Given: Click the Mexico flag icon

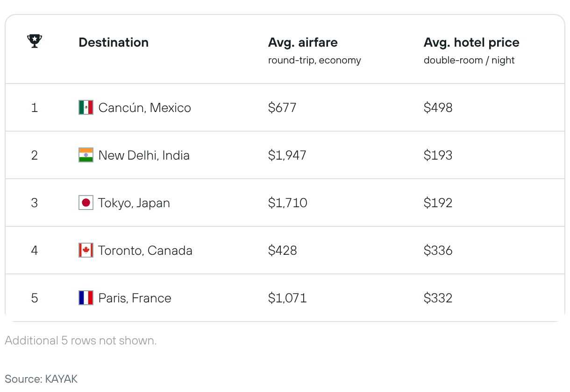Looking at the screenshot, I should click(86, 107).
